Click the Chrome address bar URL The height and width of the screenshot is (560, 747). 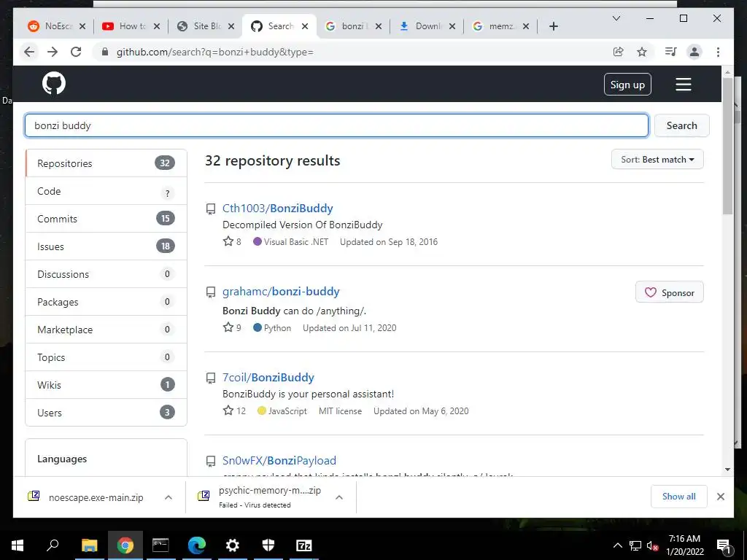click(215, 52)
